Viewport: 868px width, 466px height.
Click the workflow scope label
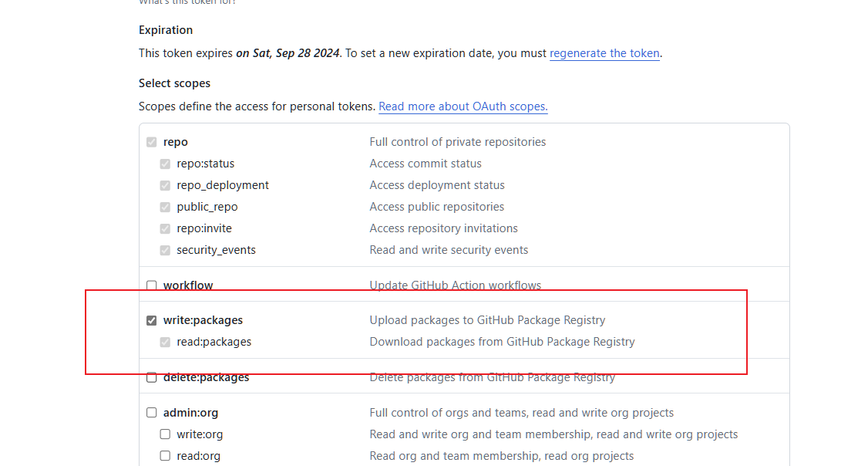188,285
